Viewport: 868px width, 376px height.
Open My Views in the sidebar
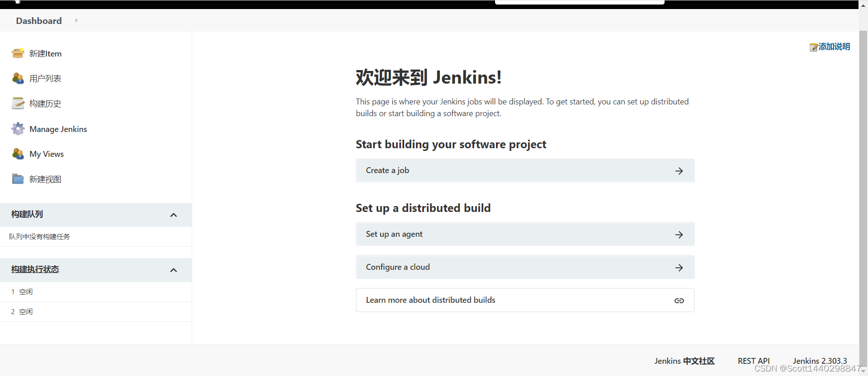[47, 154]
